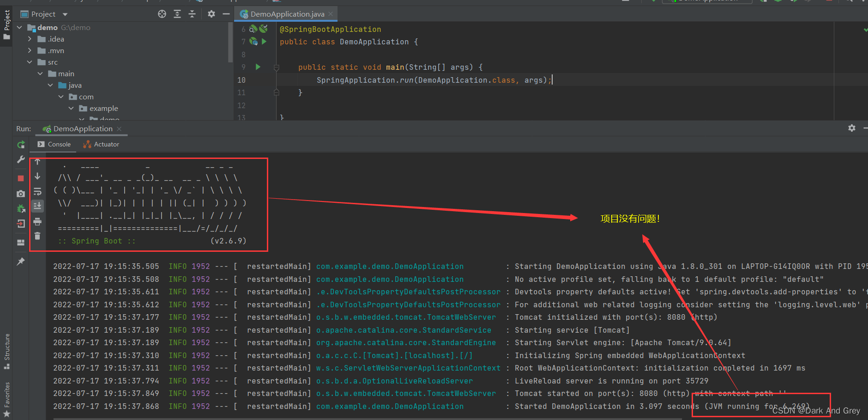
Task: Click the console down arrow icon
Action: [37, 177]
